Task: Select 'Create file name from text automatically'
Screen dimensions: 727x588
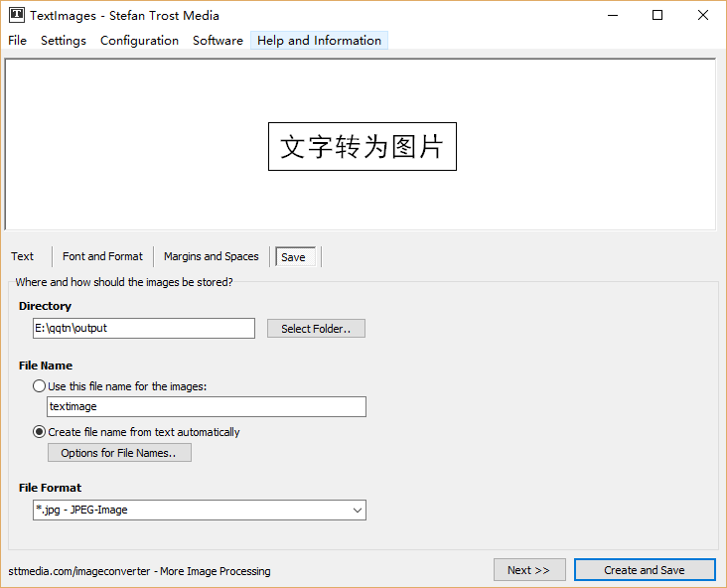Action: (40, 432)
